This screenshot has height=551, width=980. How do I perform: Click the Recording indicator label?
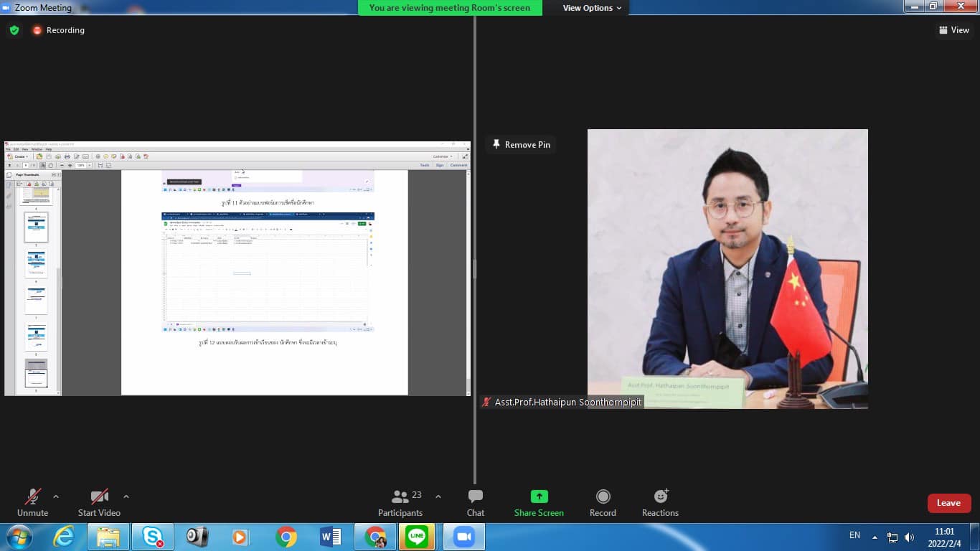[65, 30]
